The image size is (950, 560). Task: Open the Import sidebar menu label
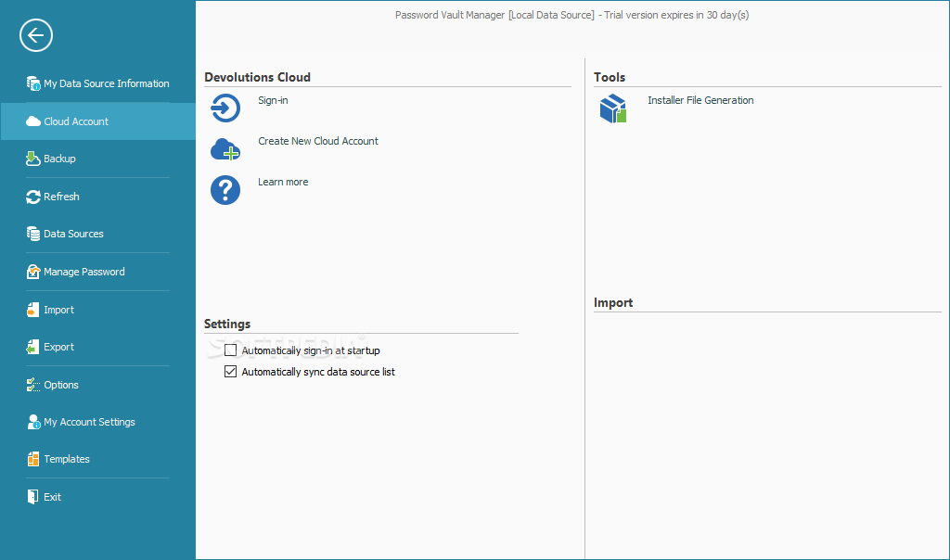[58, 310]
